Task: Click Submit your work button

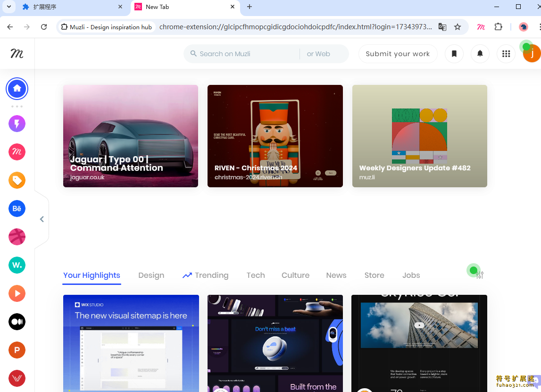Action: pos(398,53)
